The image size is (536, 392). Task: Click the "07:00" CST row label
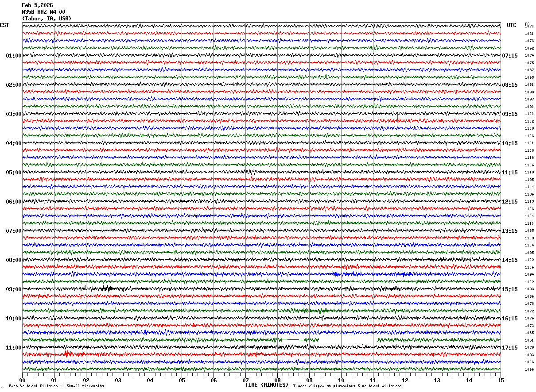tap(14, 231)
